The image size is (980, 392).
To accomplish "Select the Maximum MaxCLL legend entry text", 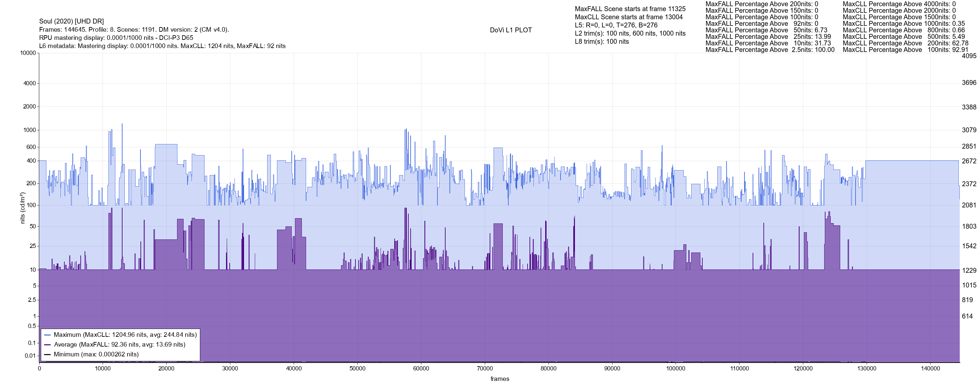I will [125, 335].
